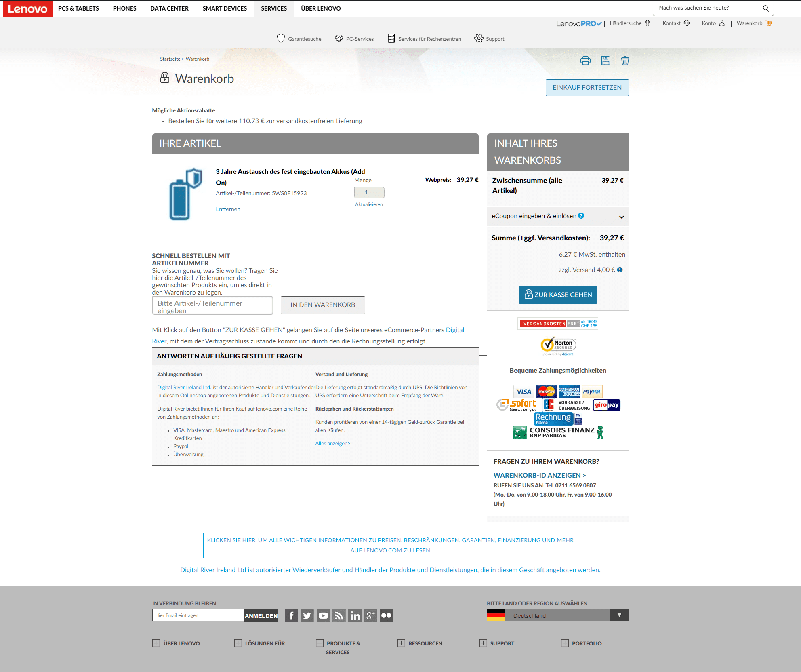Open the LinkedIn footer icon
Image resolution: width=801 pixels, height=672 pixels.
click(355, 615)
